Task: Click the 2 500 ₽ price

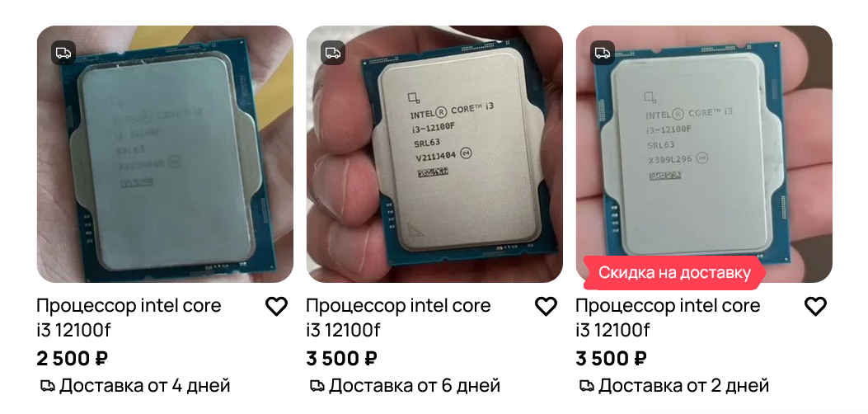Action: (x=72, y=359)
